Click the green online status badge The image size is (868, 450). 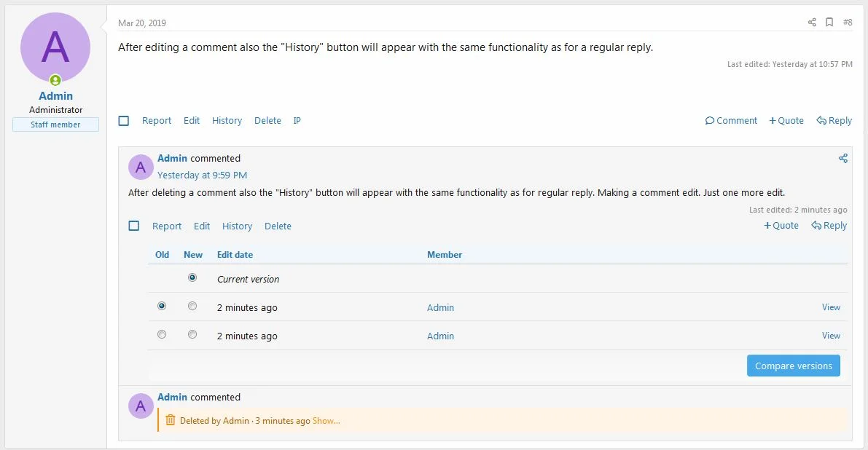(x=55, y=80)
